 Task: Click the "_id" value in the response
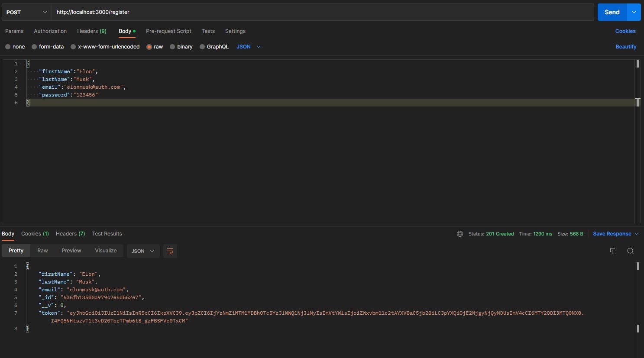pyautogui.click(x=101, y=297)
